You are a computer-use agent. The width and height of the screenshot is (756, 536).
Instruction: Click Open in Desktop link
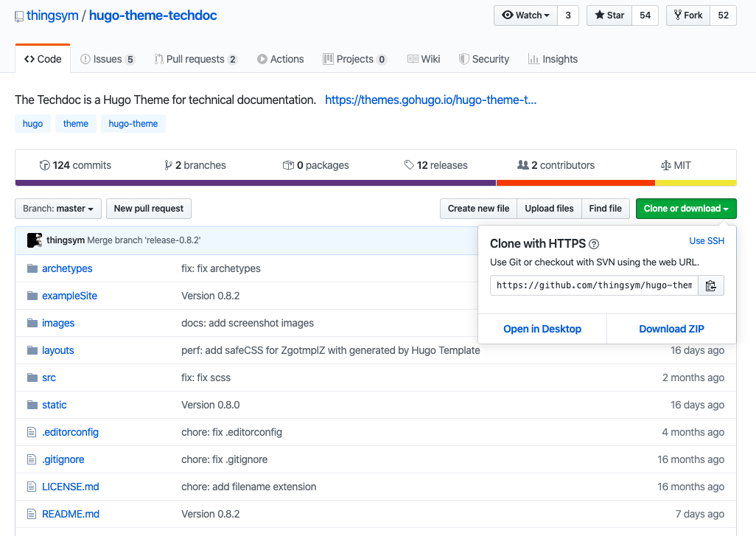[x=542, y=329]
